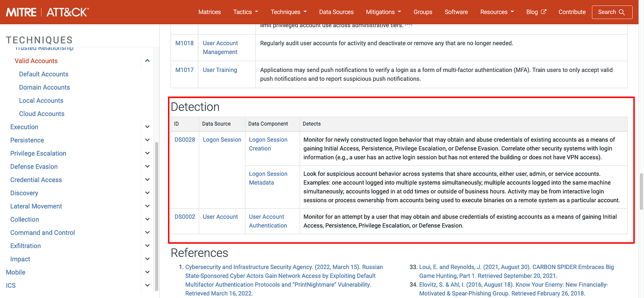This screenshot has width=644, height=298.
Task: Open the DS0028 data source link
Action: point(185,140)
